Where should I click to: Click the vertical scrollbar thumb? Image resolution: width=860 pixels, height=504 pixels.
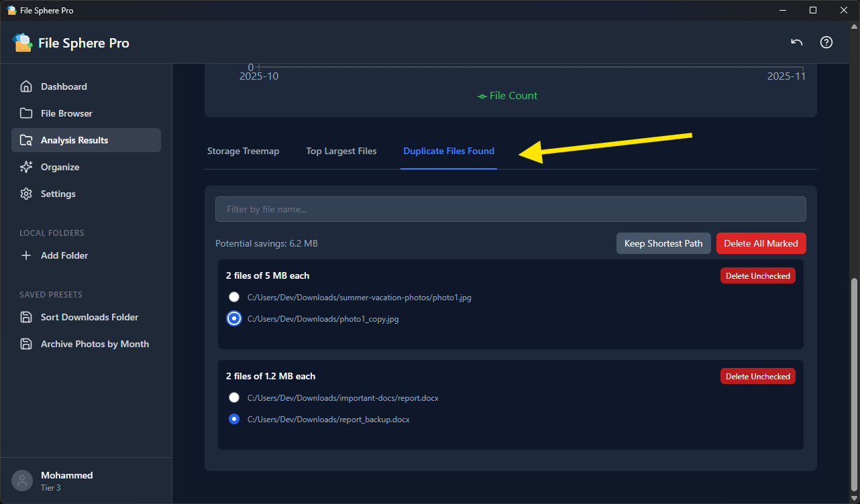point(854,384)
